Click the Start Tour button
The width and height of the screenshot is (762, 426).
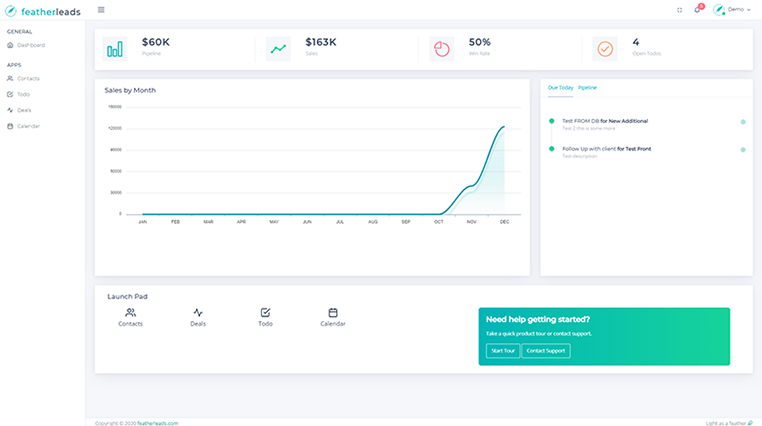[x=502, y=351]
